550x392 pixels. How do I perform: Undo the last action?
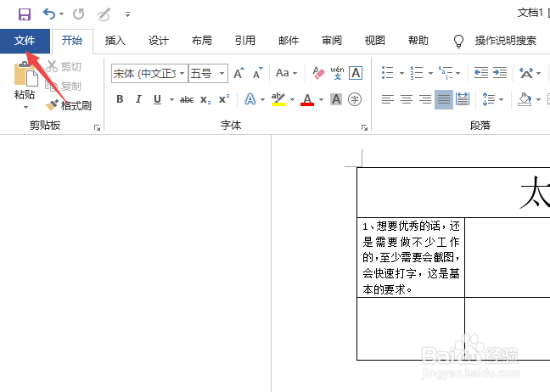[x=48, y=14]
